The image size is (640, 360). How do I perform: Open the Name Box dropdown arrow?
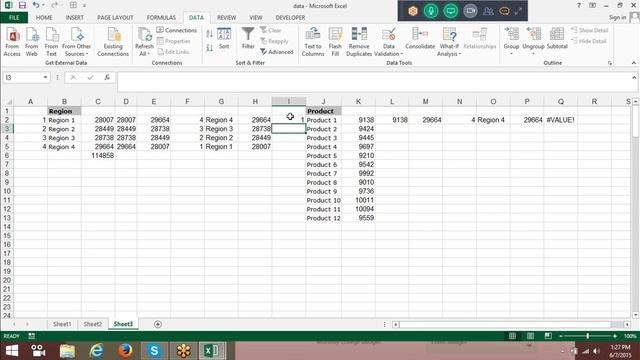45,77
